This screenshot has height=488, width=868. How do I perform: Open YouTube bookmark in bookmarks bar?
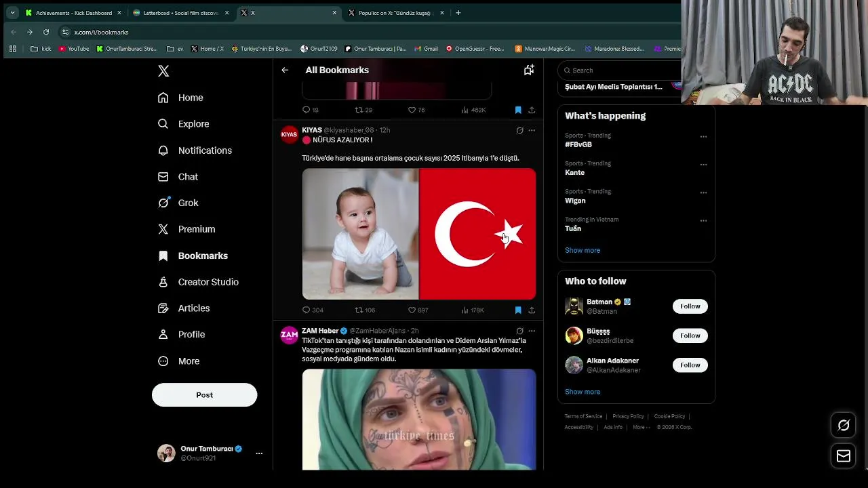[x=74, y=49]
